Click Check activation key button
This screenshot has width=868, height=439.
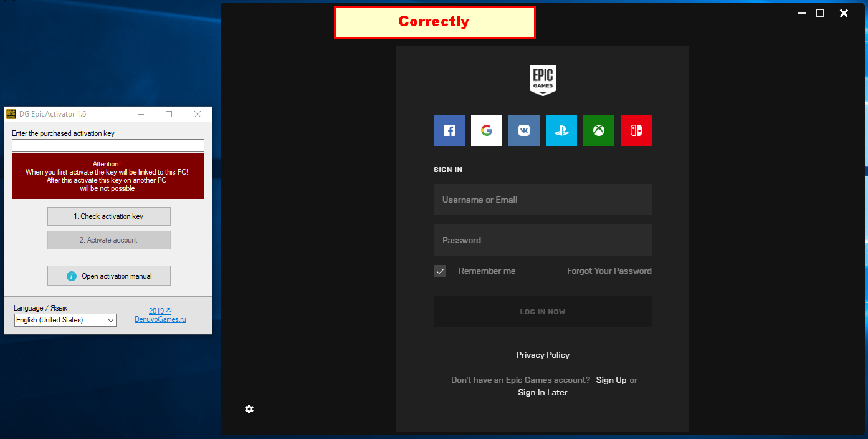pyautogui.click(x=109, y=216)
